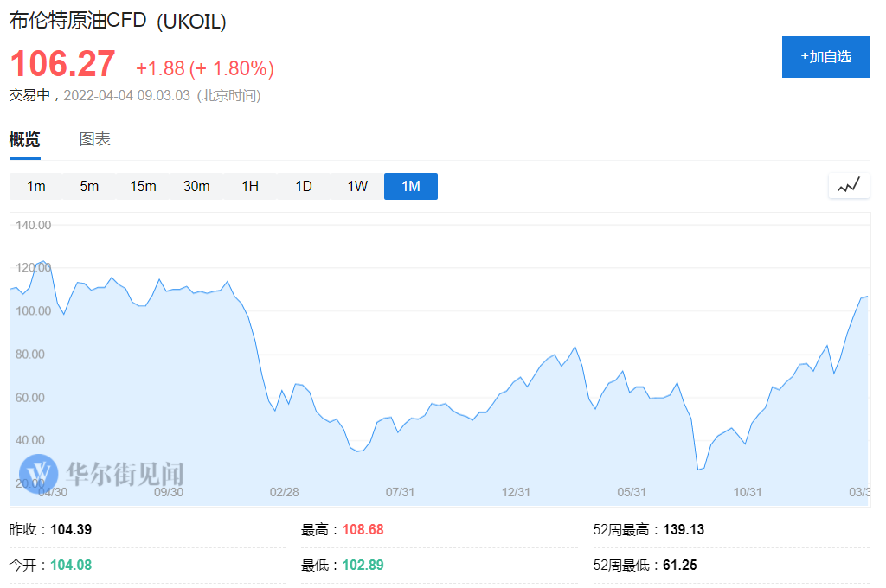Image resolution: width=886 pixels, height=588 pixels.
Task: Select the 5m timeframe
Action: 89,186
